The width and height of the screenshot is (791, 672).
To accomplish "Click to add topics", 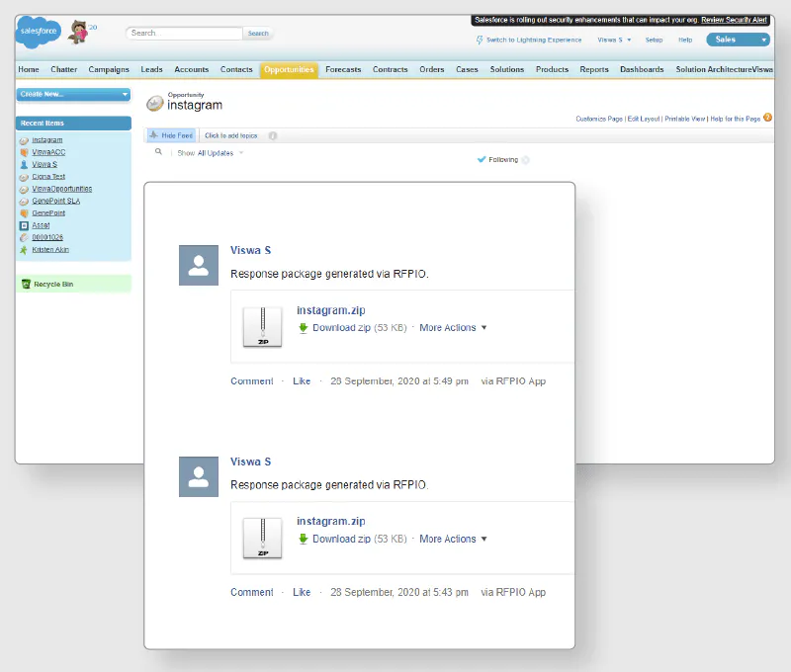I will (x=231, y=135).
